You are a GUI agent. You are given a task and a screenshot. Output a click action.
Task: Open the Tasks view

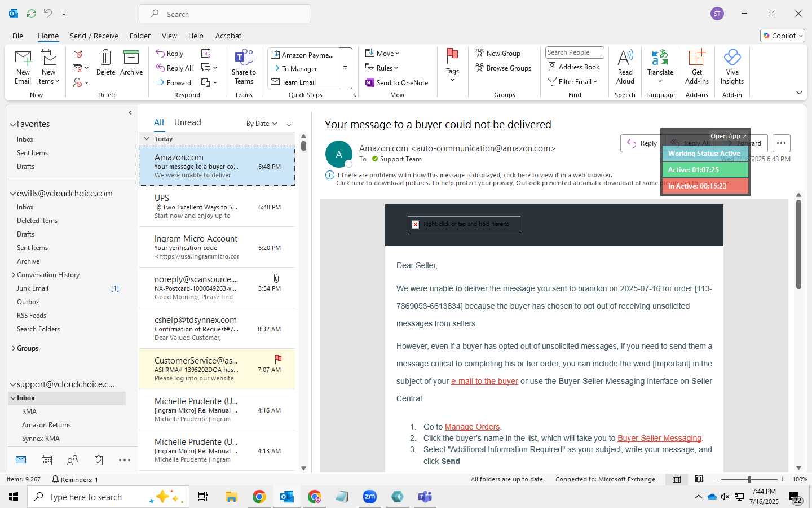click(x=99, y=460)
